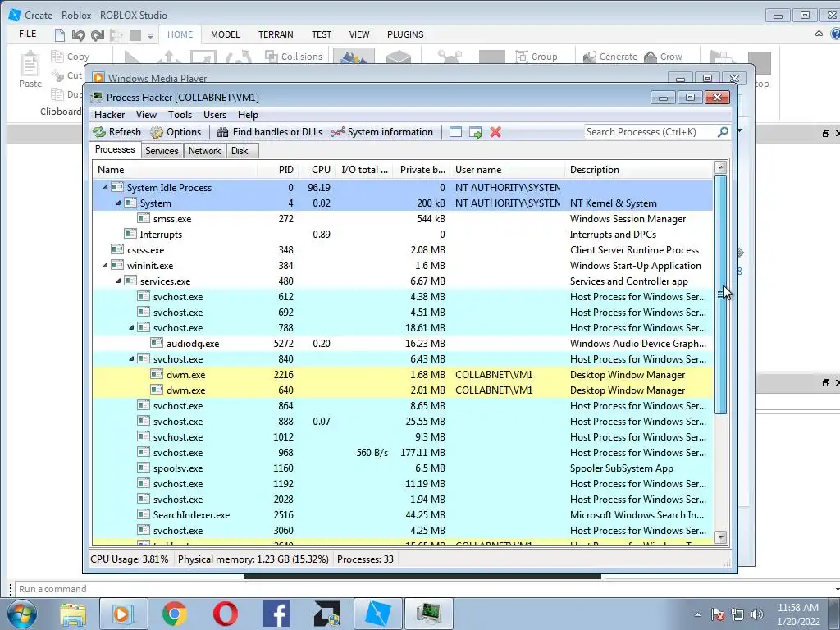Click Copy in Studio clipboard group
Screen dimensions: 840x630
(71, 57)
